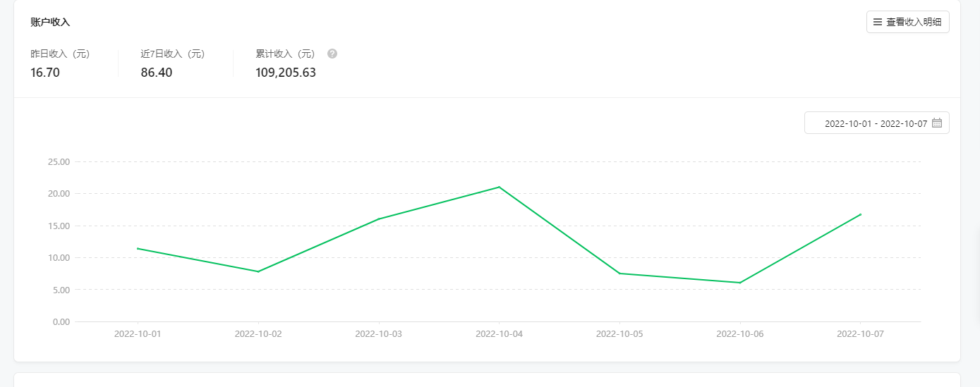Click the 昨日收入 value 16.70
This screenshot has height=387, width=980.
45,73
